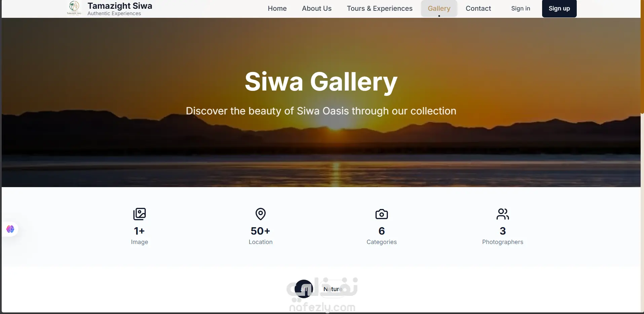This screenshot has height=314, width=644.
Task: Click the location pin icon above 50+
Action: (261, 214)
